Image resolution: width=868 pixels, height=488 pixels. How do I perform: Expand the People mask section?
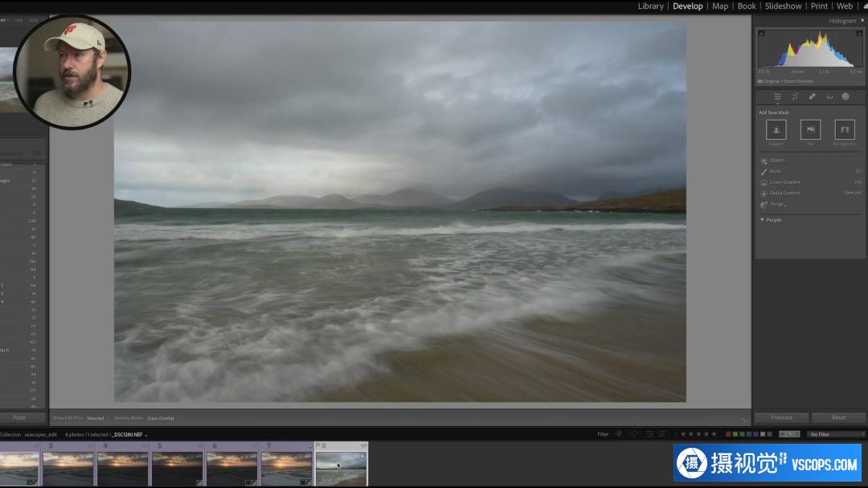tap(762, 220)
